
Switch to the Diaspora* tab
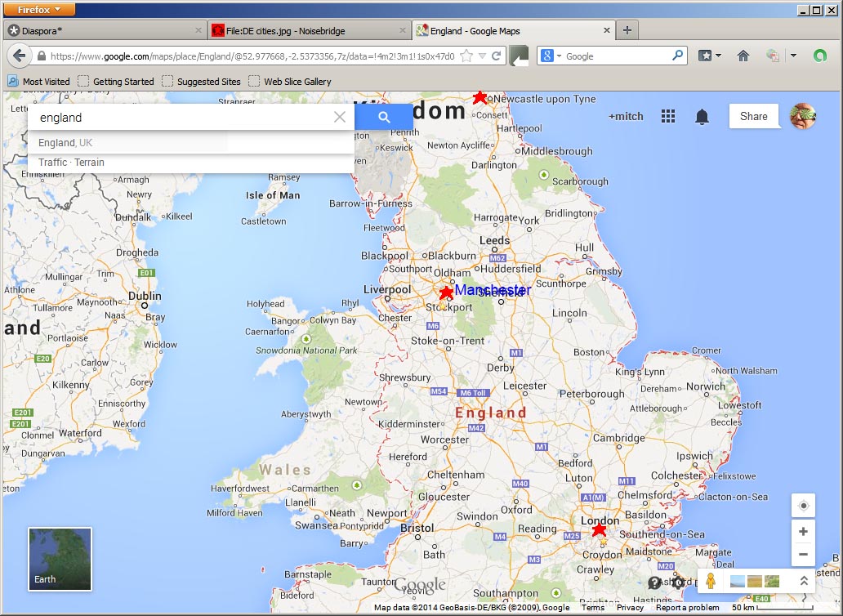pos(102,31)
